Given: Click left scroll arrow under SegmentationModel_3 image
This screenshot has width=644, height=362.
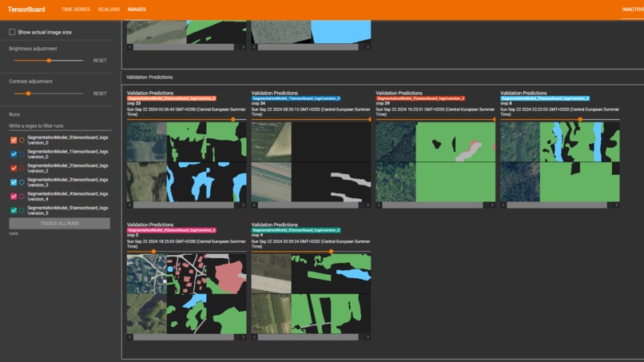Looking at the screenshot, I should (503, 205).
